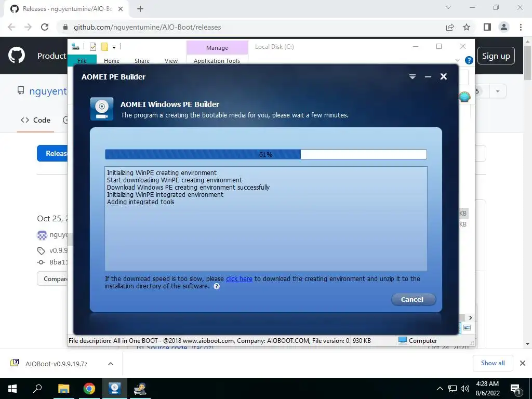Expand the File Explorer ribbon chevron
Screen dimensions: 532x399
click(457, 60)
